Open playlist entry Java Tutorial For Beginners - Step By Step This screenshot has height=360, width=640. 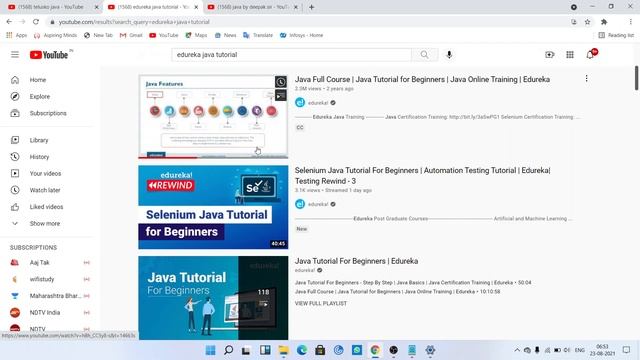(413, 282)
